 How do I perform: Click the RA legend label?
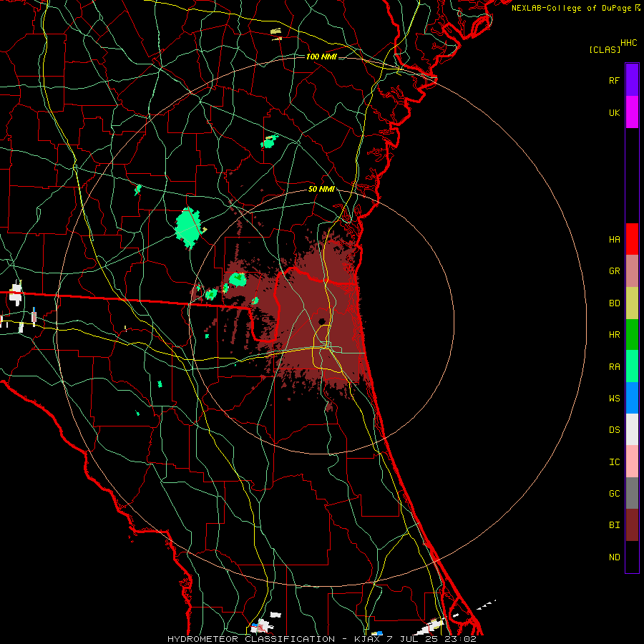click(x=614, y=367)
